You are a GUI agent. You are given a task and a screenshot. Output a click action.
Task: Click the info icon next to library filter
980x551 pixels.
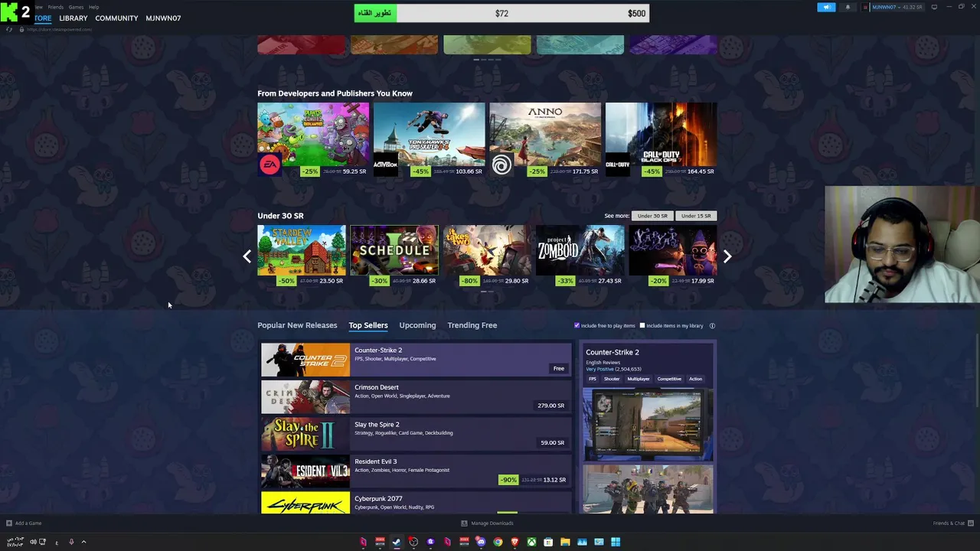pyautogui.click(x=712, y=326)
